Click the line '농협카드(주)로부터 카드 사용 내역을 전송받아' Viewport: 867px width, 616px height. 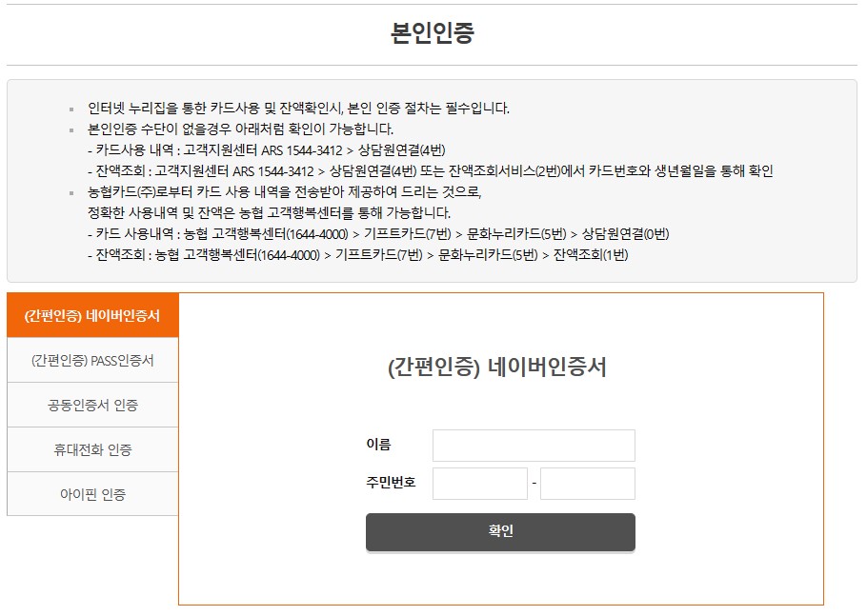[285, 191]
